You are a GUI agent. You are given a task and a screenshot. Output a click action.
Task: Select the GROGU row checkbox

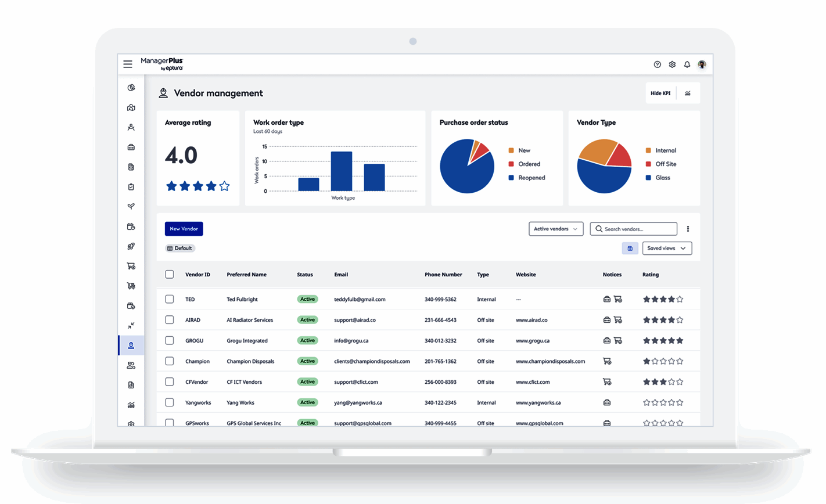pyautogui.click(x=170, y=340)
